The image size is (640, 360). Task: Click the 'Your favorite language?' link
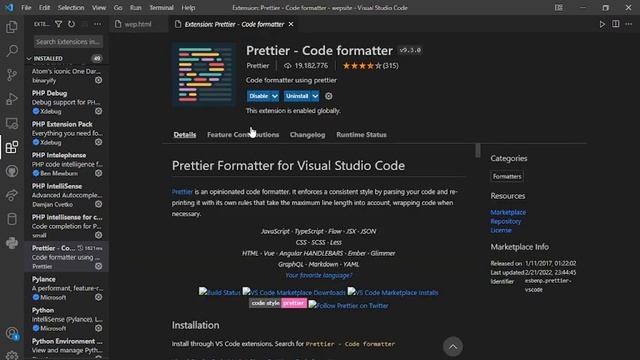pos(318,275)
